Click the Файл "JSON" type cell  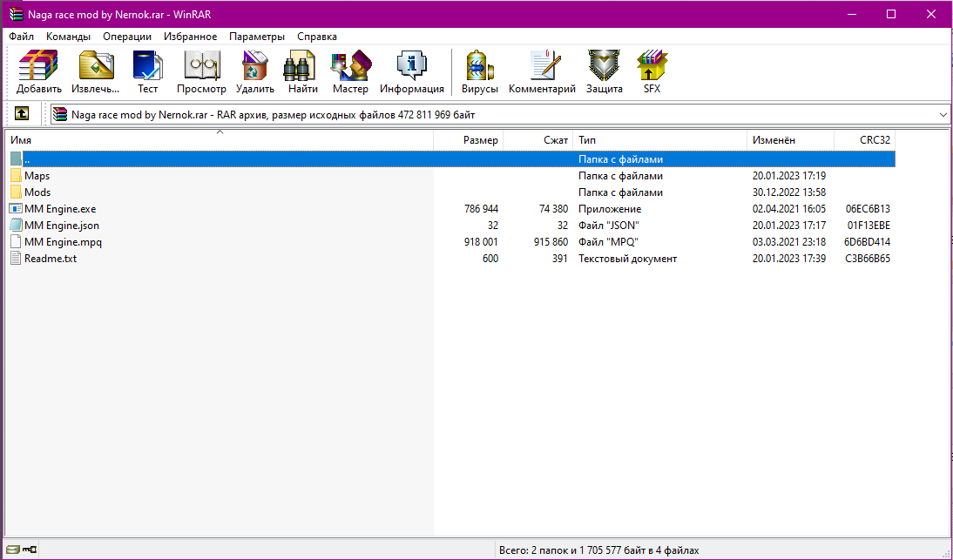[608, 225]
